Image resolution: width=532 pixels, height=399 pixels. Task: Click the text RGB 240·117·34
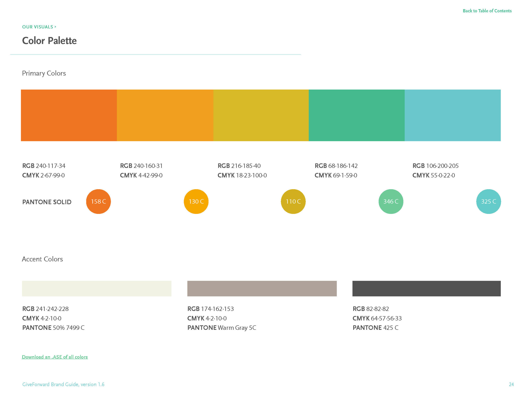pyautogui.click(x=44, y=166)
